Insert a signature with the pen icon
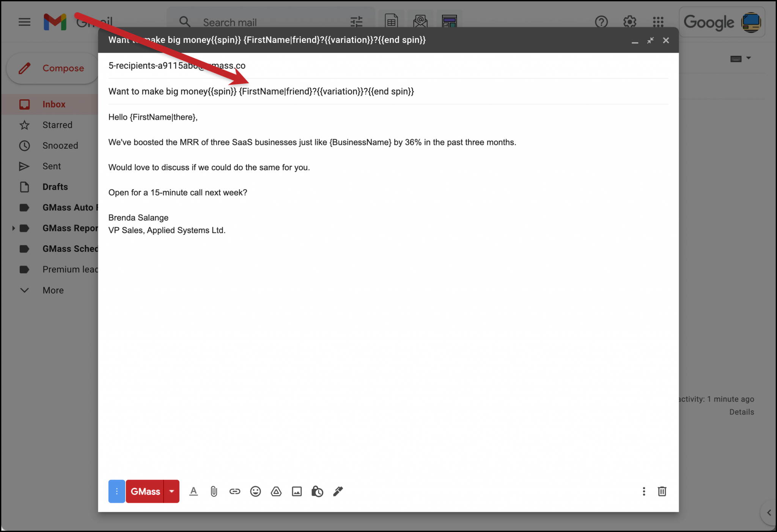 pyautogui.click(x=338, y=491)
